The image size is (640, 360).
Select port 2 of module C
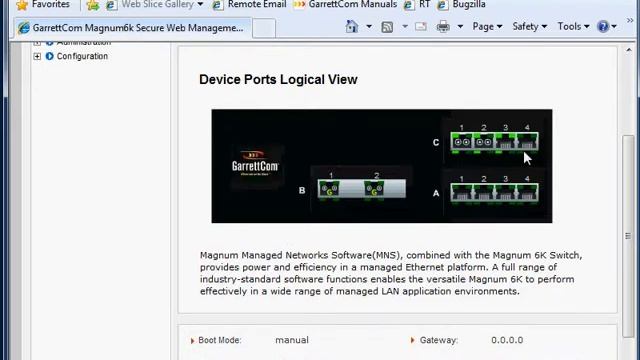483,142
